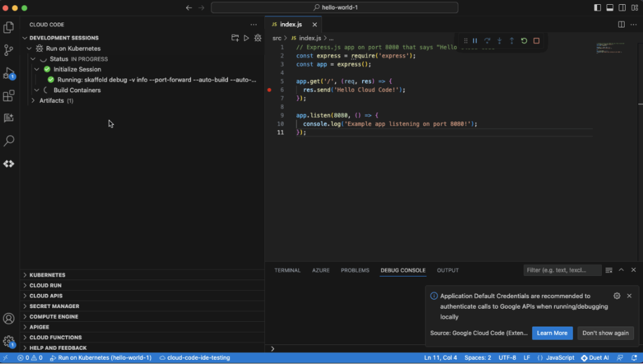Toggle the primary sidebar visibility
Image resolution: width=643 pixels, height=364 pixels.
point(598,8)
